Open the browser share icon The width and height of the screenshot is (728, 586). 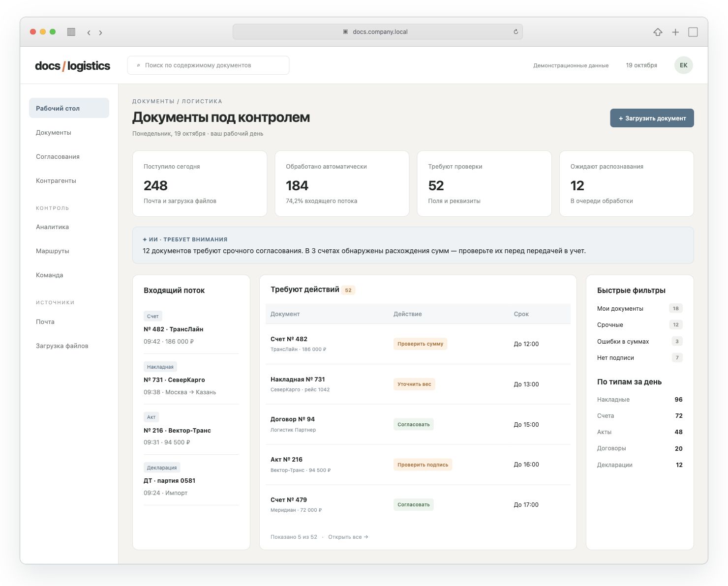pos(658,32)
